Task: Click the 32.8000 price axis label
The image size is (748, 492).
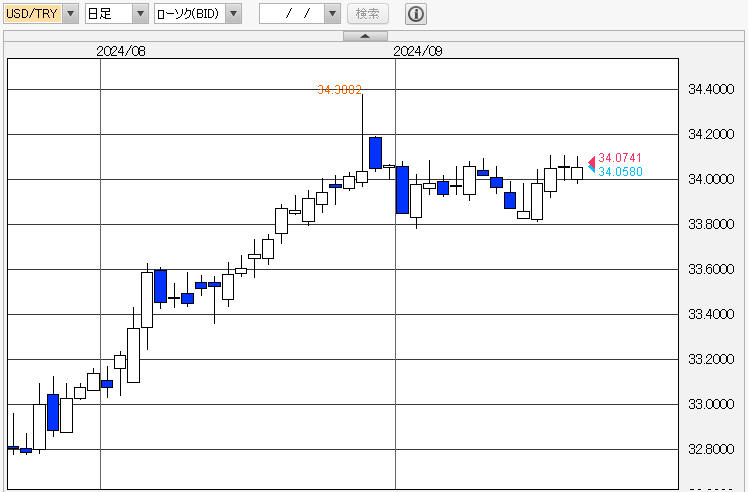Action: click(711, 449)
